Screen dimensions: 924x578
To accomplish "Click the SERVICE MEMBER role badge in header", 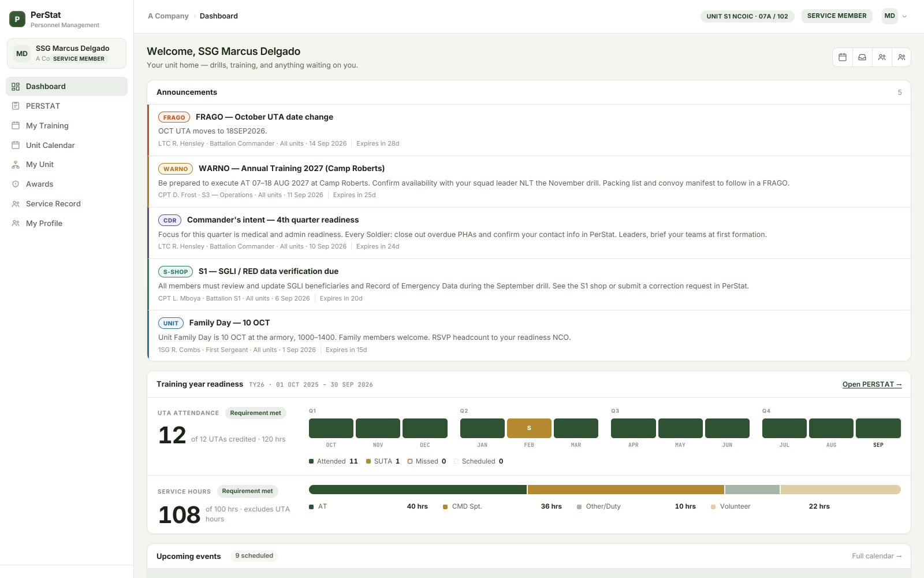I will click(x=837, y=16).
